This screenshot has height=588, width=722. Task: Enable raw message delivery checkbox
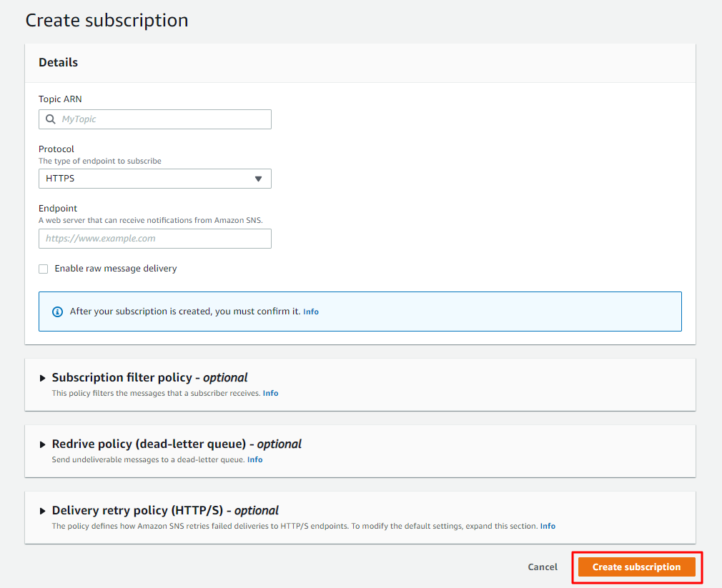click(44, 269)
